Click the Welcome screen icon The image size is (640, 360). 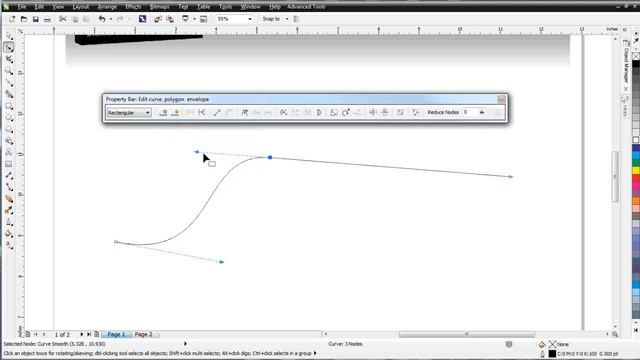point(203,19)
